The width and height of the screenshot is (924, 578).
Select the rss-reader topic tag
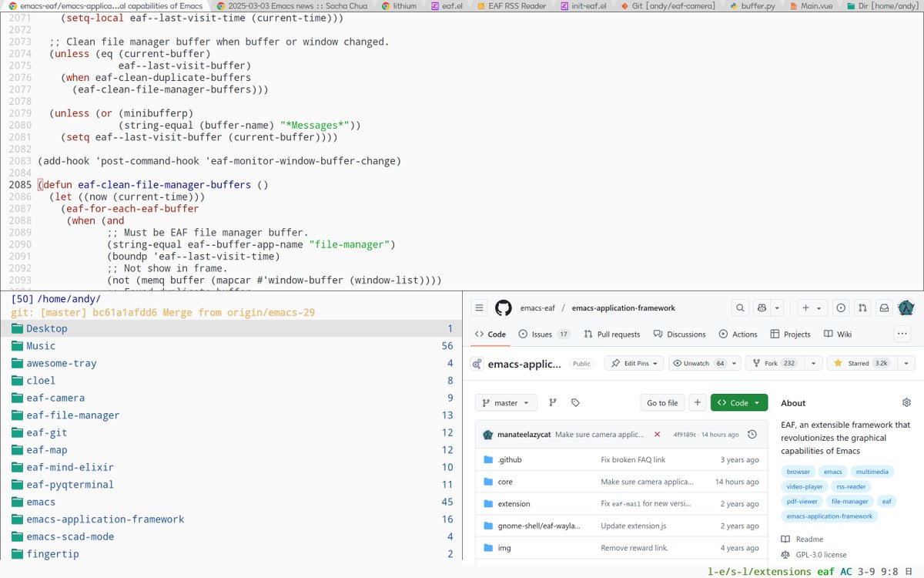click(x=851, y=486)
